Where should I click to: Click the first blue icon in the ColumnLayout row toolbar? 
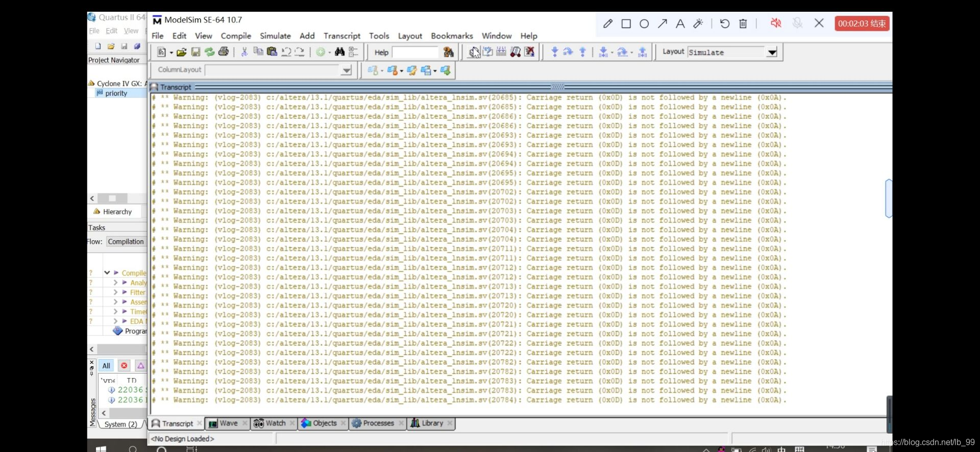373,70
